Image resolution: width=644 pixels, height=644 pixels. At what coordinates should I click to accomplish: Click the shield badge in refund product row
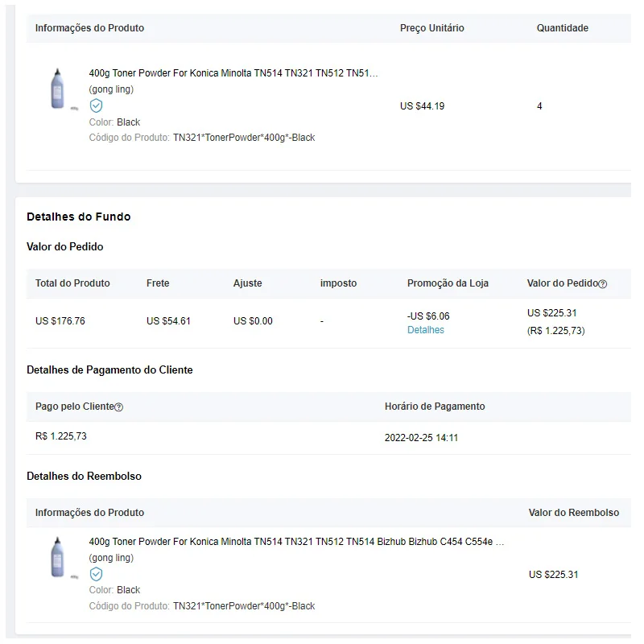click(96, 574)
